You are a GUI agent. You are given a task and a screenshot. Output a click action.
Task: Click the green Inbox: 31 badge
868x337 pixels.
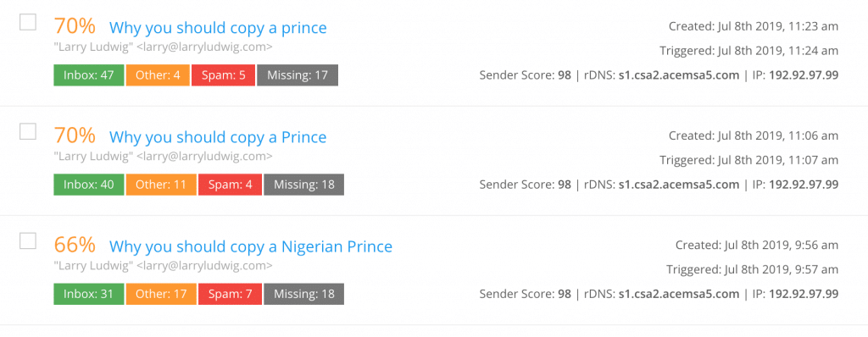[88, 294]
